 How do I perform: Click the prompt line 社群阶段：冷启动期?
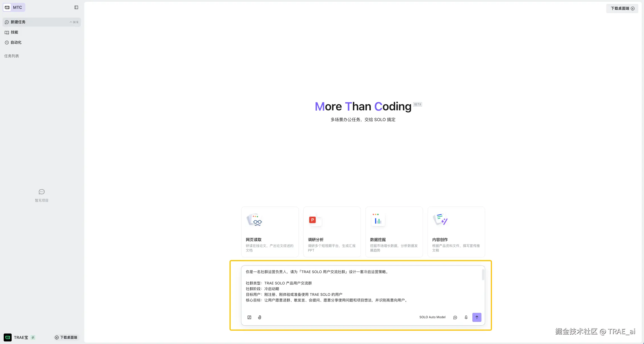point(262,289)
